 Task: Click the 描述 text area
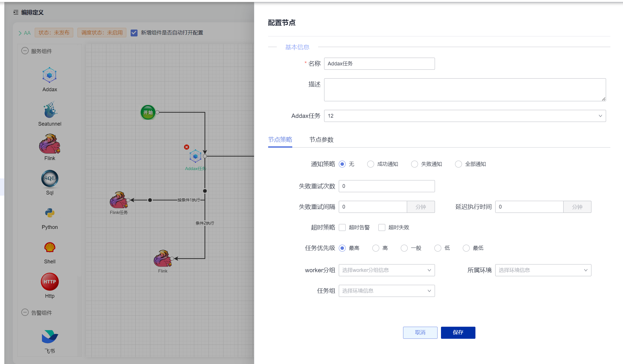coord(465,90)
